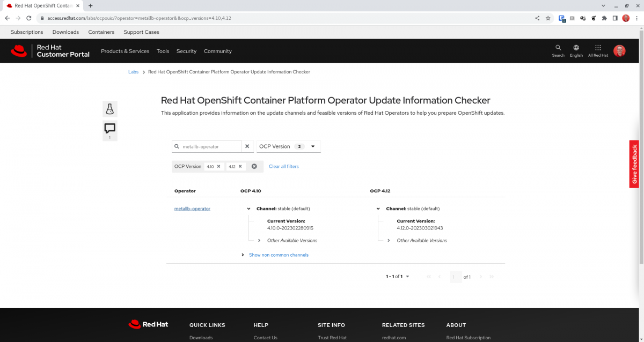644x342 pixels.
Task: Open the All Red Hat grid menu
Action: pyautogui.click(x=598, y=51)
